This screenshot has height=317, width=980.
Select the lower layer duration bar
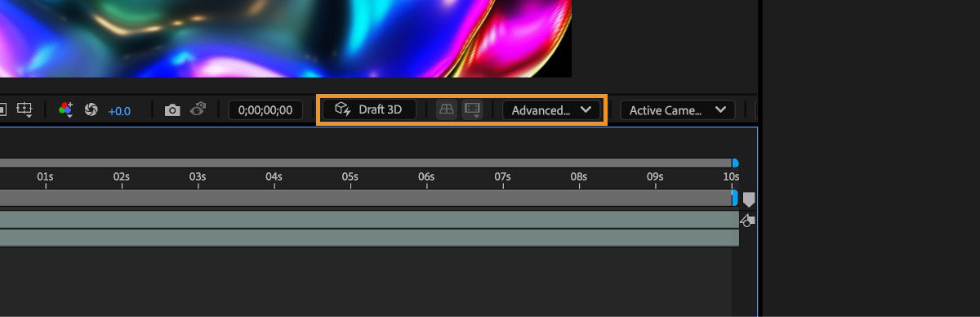click(369, 238)
